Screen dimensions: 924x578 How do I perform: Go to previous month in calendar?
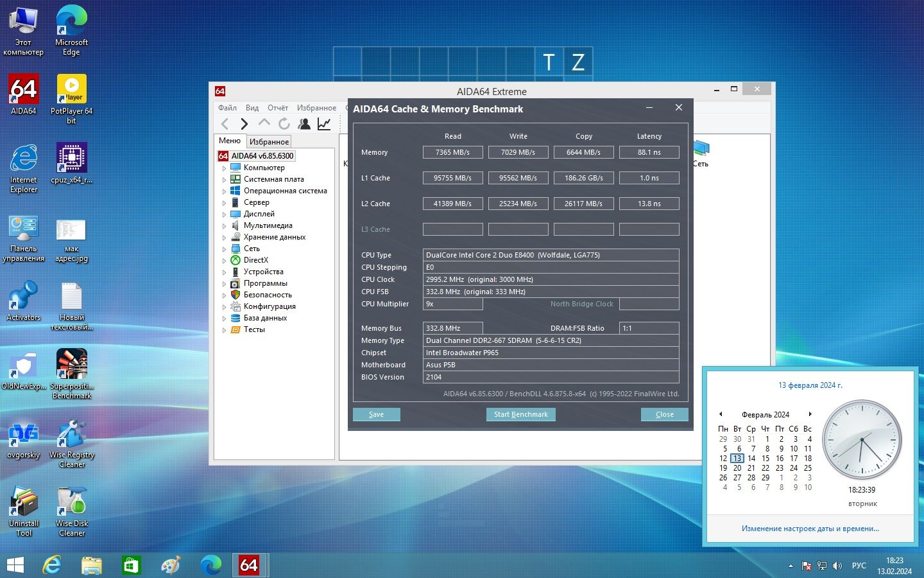pos(721,414)
